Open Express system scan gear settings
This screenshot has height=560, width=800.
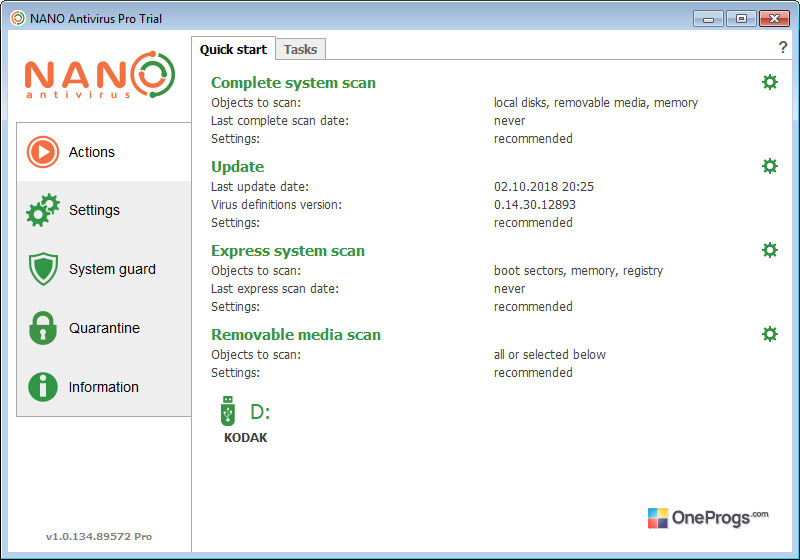769,250
